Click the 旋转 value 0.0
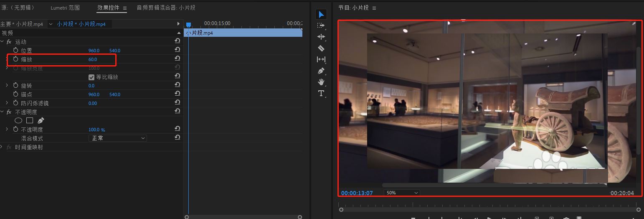 point(91,86)
